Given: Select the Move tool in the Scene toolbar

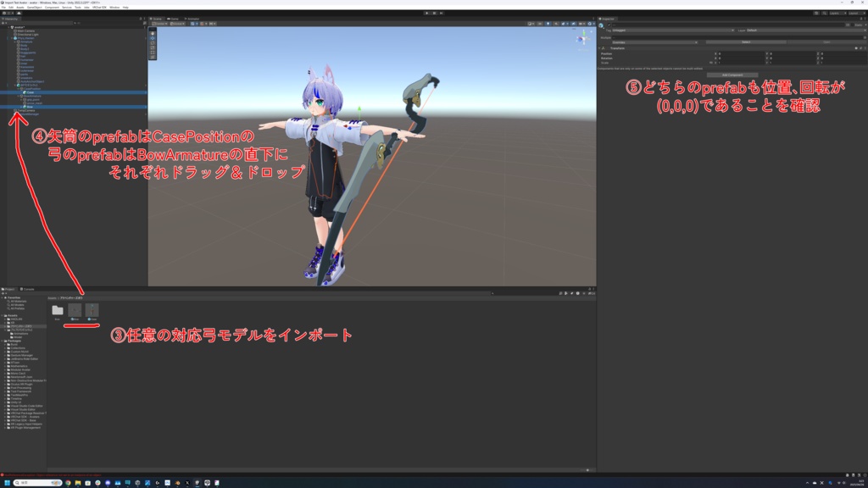Looking at the screenshot, I should pos(153,38).
